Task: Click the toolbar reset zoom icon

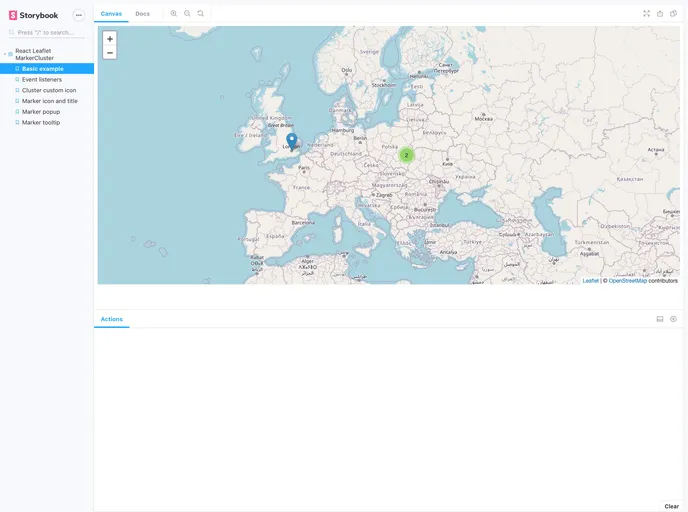Action: click(x=201, y=14)
